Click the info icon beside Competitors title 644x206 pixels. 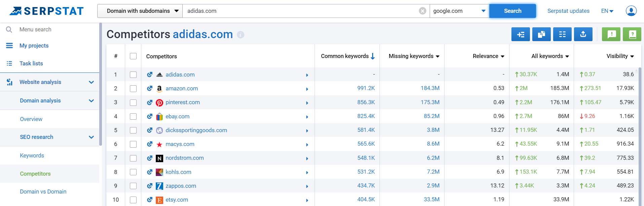point(241,34)
